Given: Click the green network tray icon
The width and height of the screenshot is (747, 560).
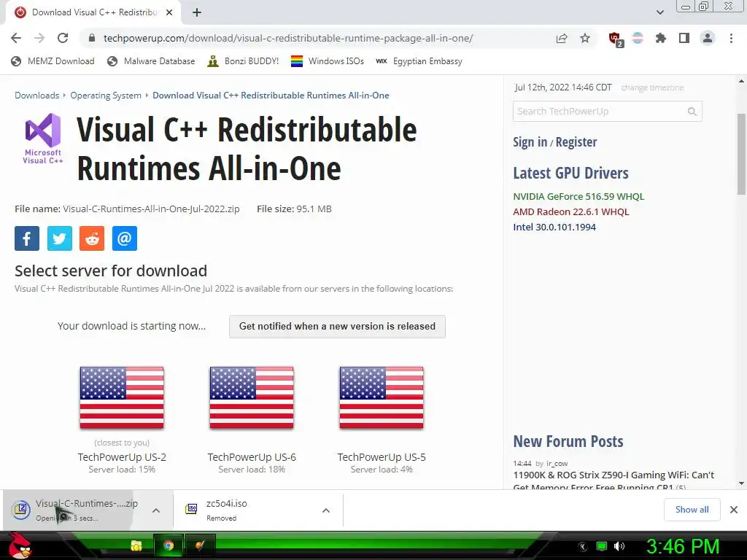Looking at the screenshot, I should click(x=602, y=546).
